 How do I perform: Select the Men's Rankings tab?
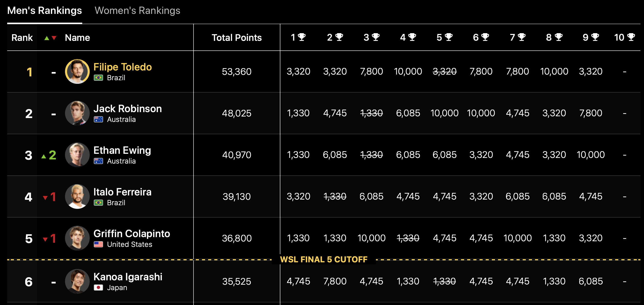tap(44, 11)
